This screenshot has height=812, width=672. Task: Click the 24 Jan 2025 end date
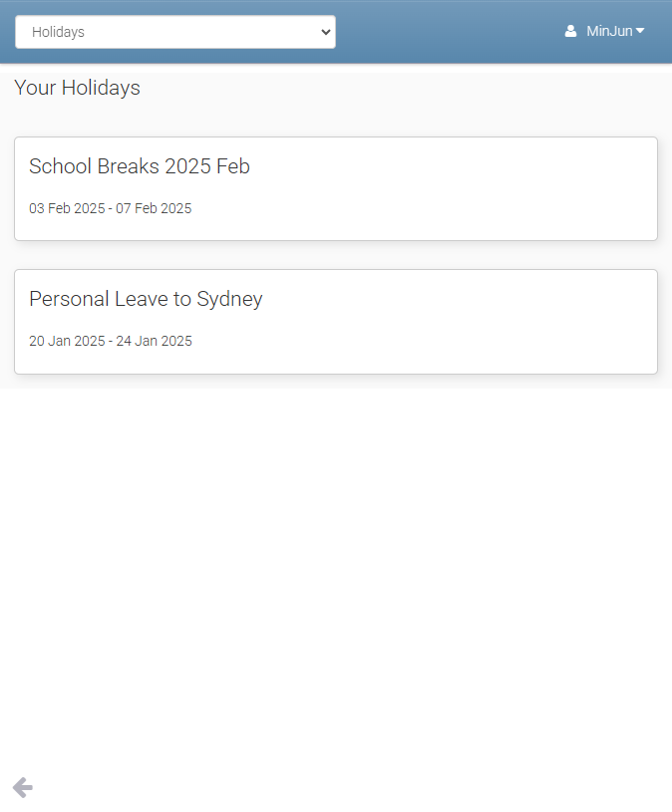(155, 341)
